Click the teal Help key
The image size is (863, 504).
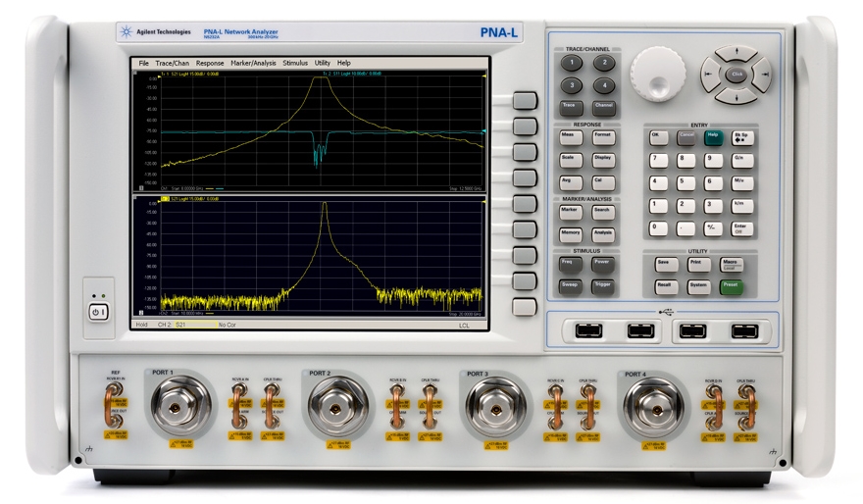point(713,137)
